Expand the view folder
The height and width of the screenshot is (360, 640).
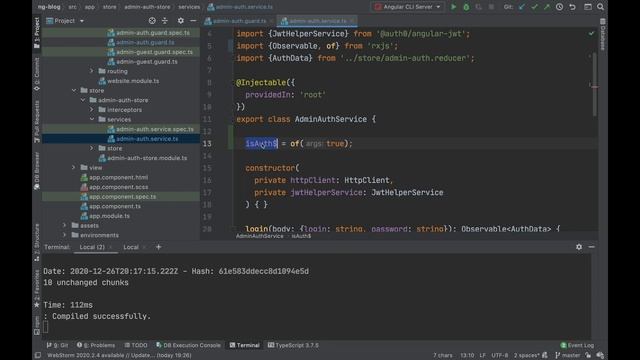click(74, 167)
